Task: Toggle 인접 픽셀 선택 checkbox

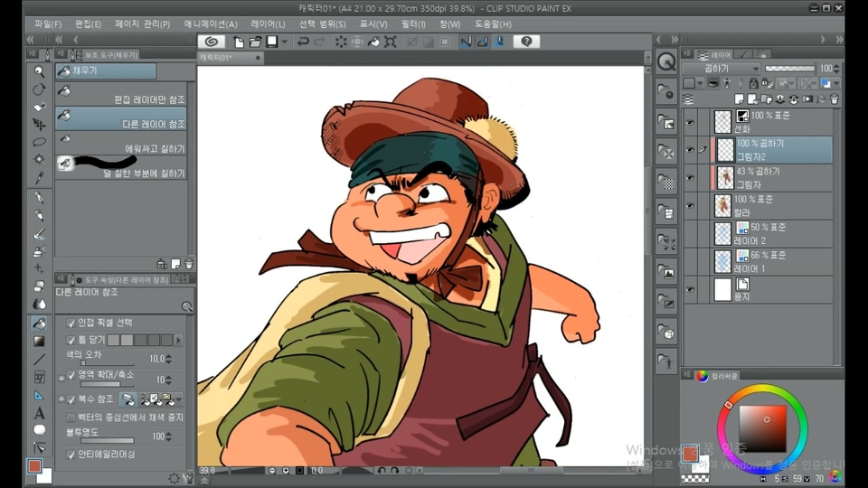Action: 71,323
